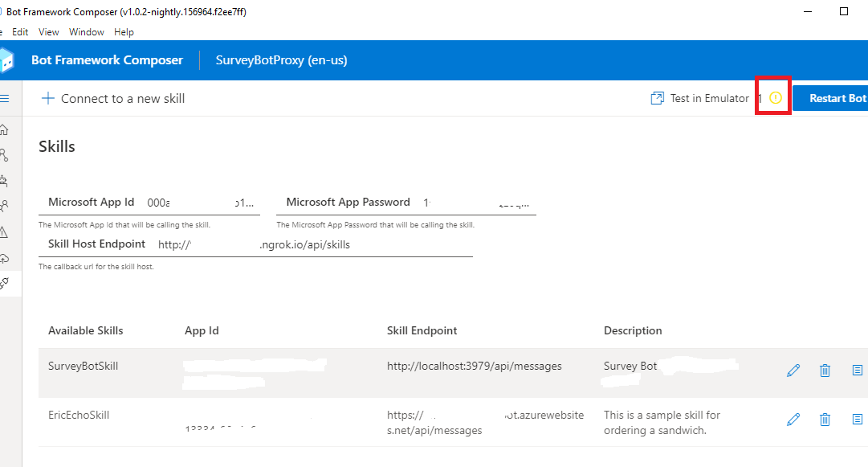This screenshot has width=868, height=467.
Task: Select the Skills plug icon in sidebar
Action: pyautogui.click(x=5, y=284)
